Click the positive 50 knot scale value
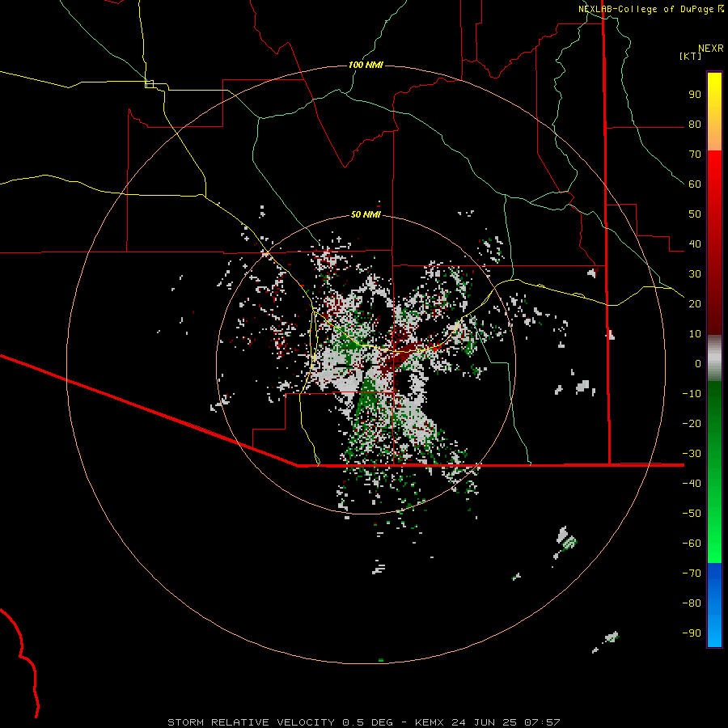The image size is (728, 728). pos(695,214)
